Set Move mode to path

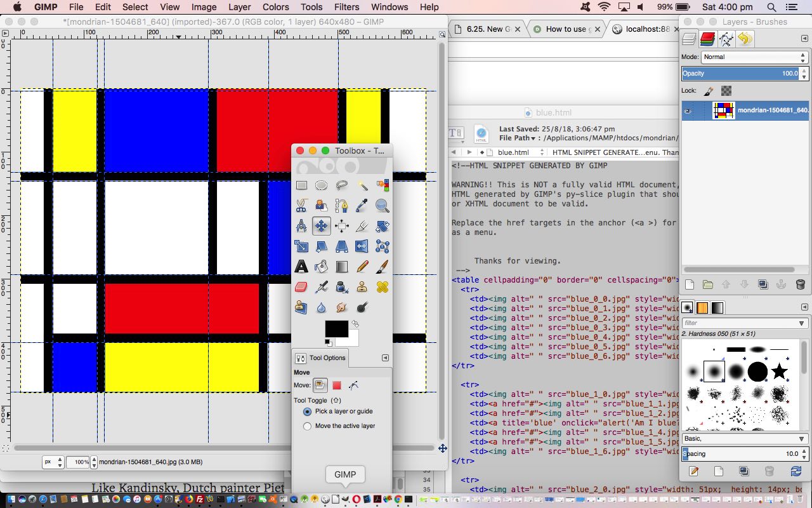click(x=353, y=385)
